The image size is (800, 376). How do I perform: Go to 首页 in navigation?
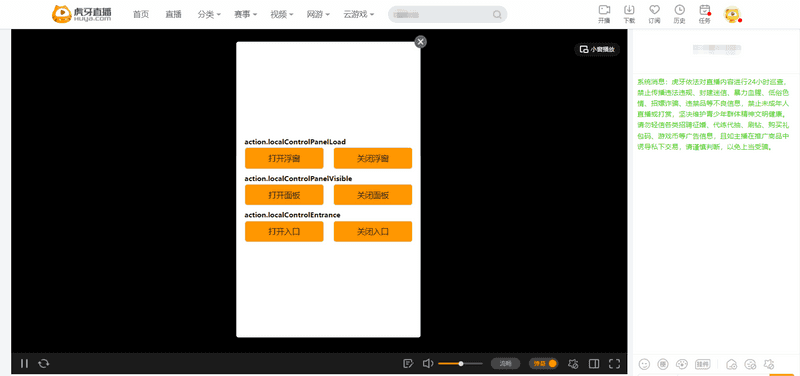[x=141, y=14]
